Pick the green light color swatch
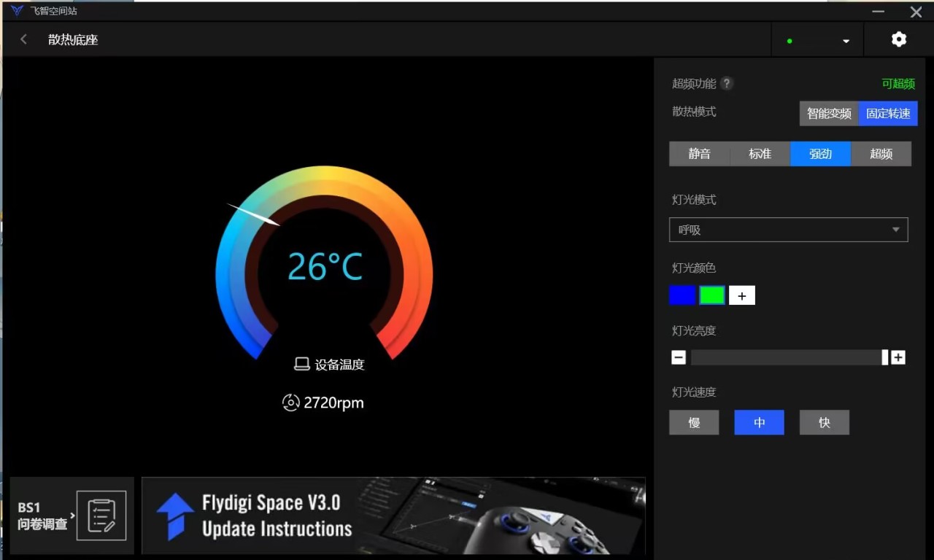The width and height of the screenshot is (934, 560). [x=712, y=295]
